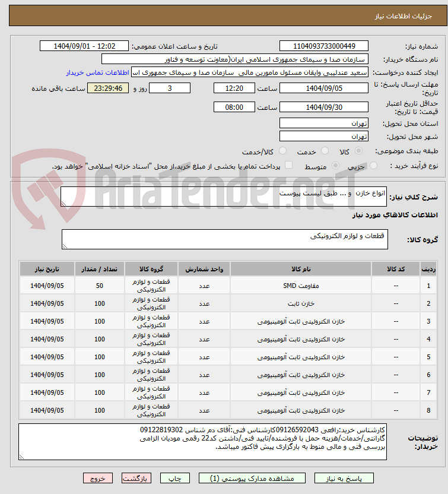This screenshot has width=448, height=494.
Task: Click the گروه کالا column header
Action: tap(151, 269)
